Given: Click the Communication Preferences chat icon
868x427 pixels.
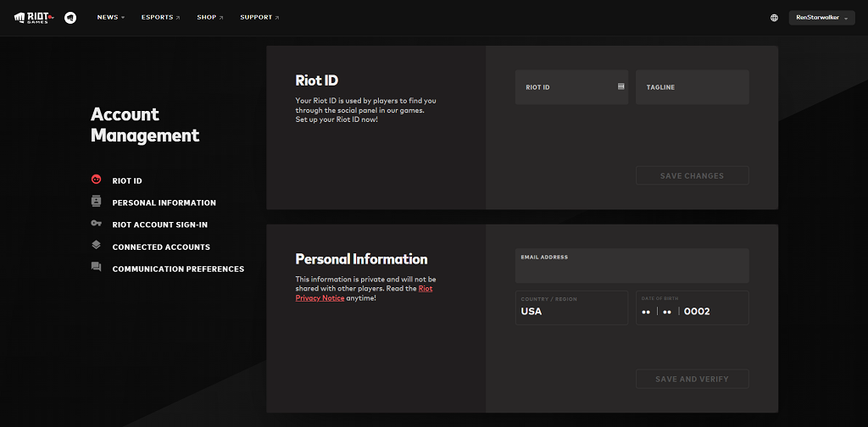Looking at the screenshot, I should click(x=96, y=268).
